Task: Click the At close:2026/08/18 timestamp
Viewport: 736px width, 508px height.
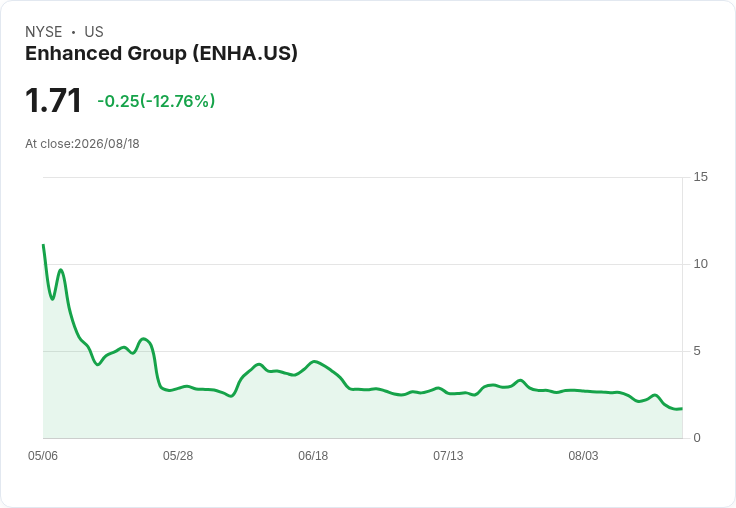Action: (x=82, y=144)
